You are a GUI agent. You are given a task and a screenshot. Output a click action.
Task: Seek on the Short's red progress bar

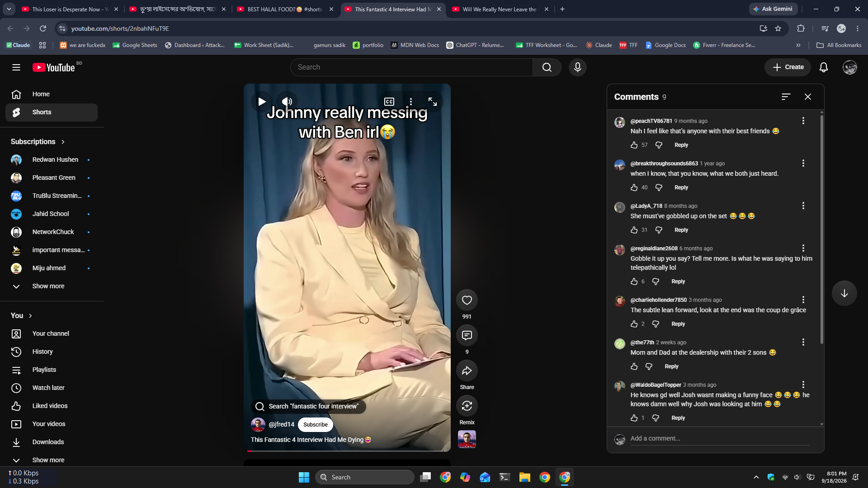click(348, 450)
